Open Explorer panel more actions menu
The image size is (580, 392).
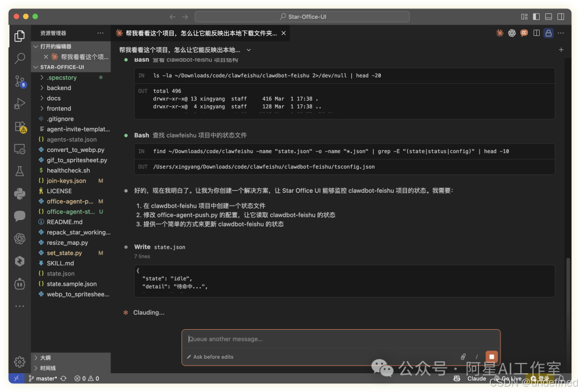pyautogui.click(x=100, y=33)
